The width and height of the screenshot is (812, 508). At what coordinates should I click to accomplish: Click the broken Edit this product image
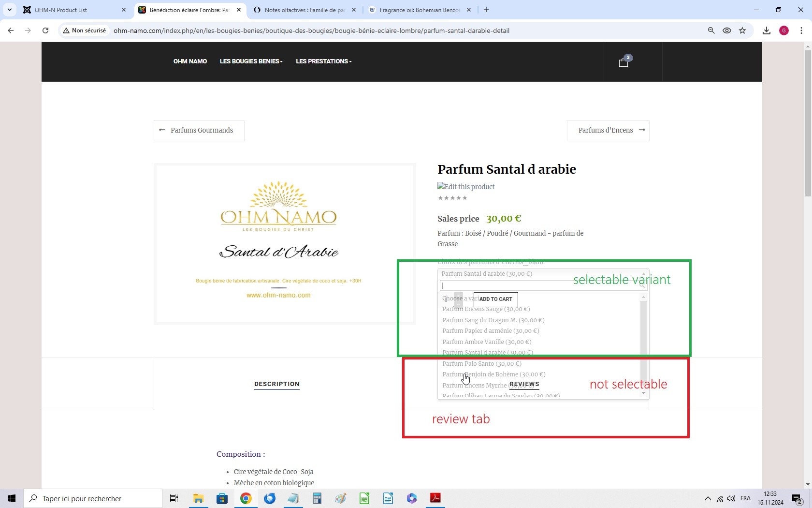[x=466, y=187]
